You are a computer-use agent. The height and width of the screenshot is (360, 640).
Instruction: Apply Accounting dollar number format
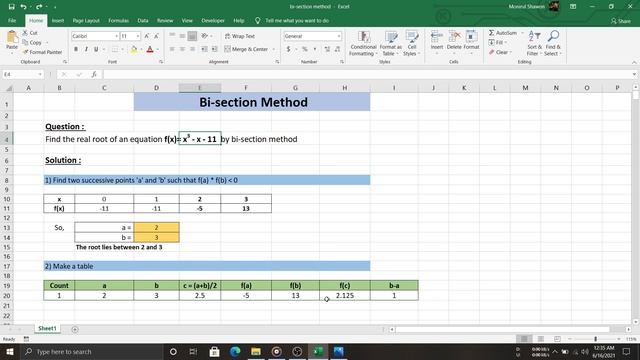pyautogui.click(x=288, y=49)
